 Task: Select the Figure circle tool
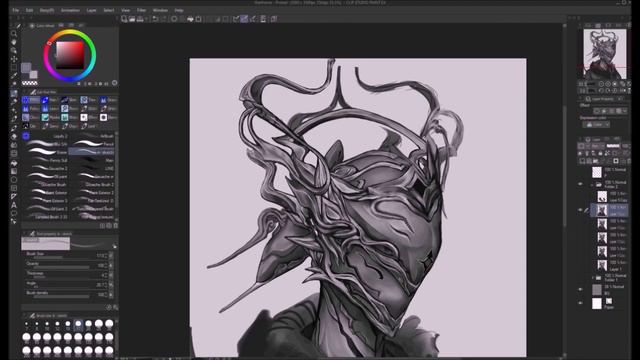coord(14,180)
